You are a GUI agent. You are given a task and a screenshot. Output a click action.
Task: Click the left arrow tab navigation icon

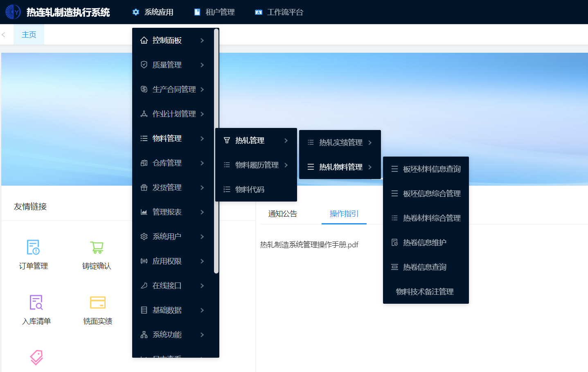click(x=4, y=35)
